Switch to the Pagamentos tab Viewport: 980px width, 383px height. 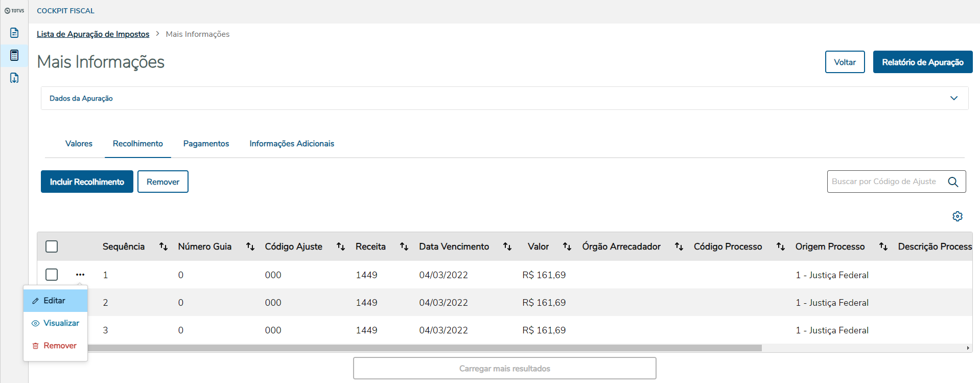tap(206, 144)
